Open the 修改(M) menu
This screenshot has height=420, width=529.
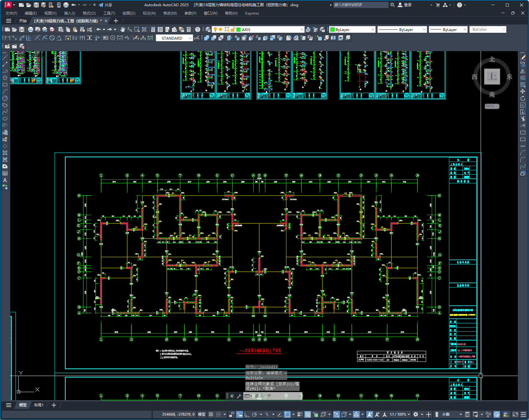click(x=170, y=13)
